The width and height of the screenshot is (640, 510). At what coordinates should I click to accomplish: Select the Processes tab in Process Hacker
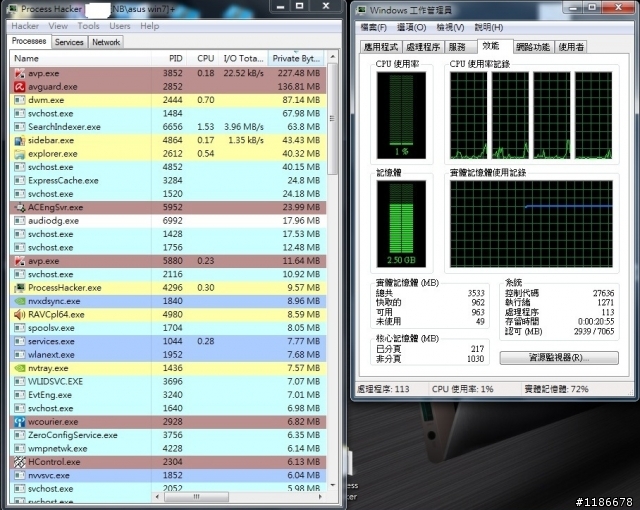[x=29, y=41]
